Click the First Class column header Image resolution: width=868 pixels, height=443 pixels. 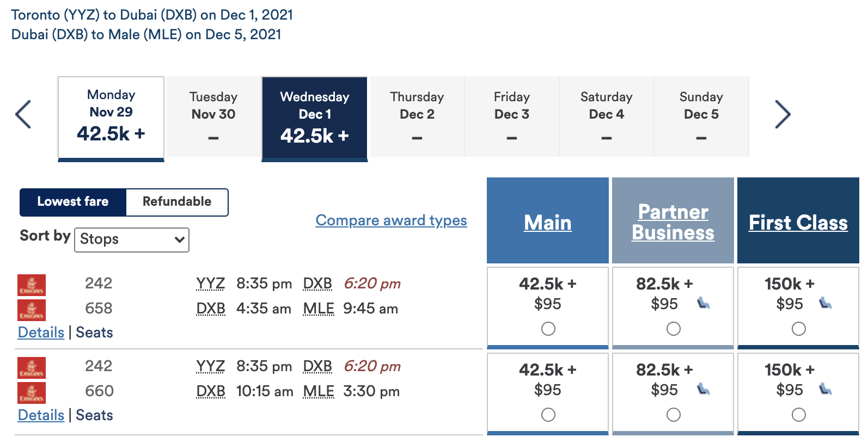(798, 222)
